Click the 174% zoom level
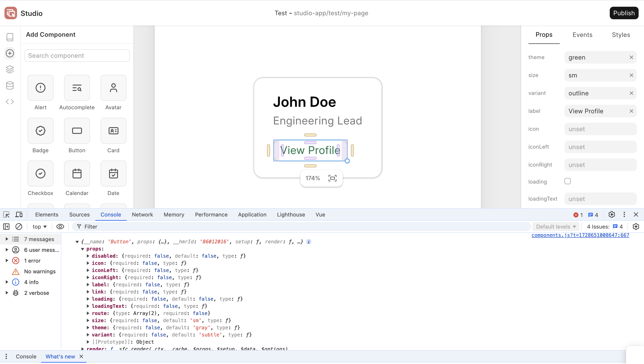The width and height of the screenshot is (644, 364). pos(313,178)
